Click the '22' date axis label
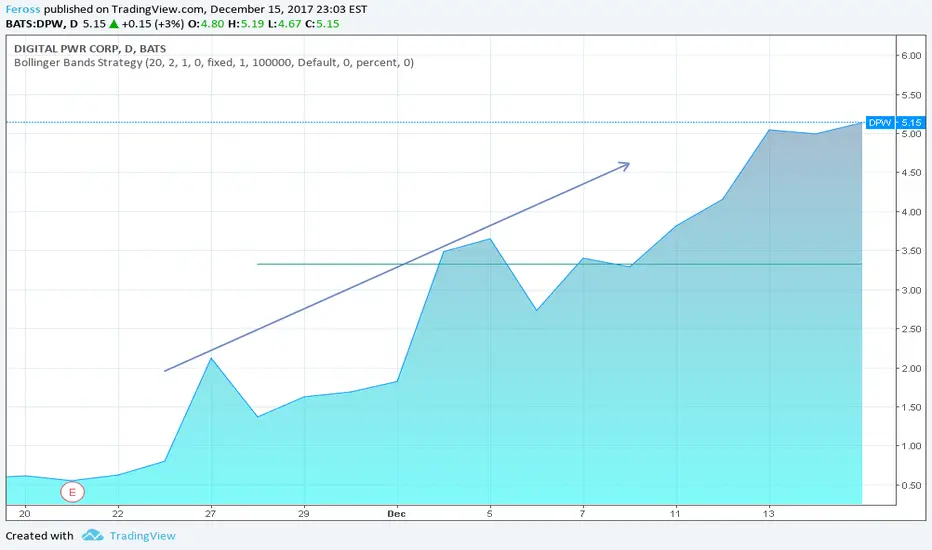 tap(118, 514)
